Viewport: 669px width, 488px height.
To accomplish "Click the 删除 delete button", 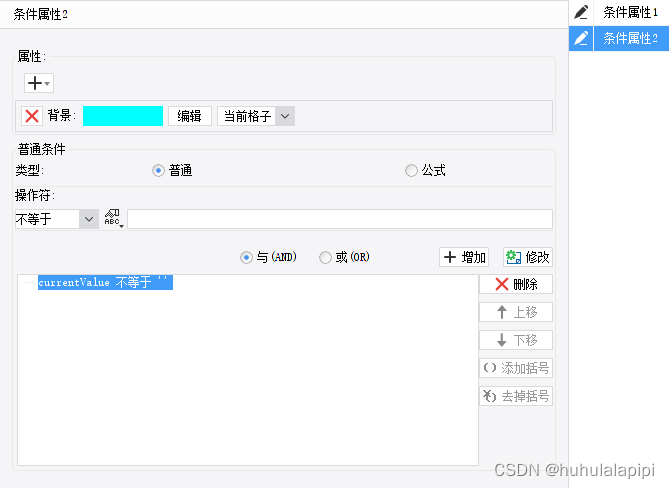I will pos(516,284).
